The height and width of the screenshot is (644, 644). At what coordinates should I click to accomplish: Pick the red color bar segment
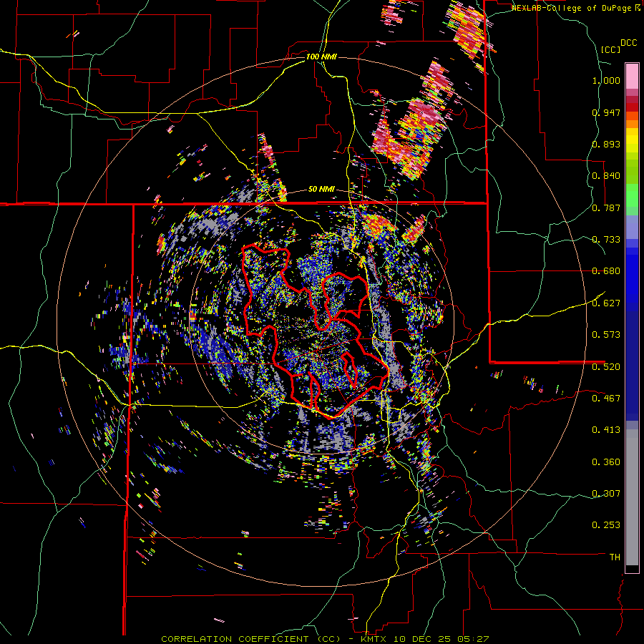click(632, 107)
